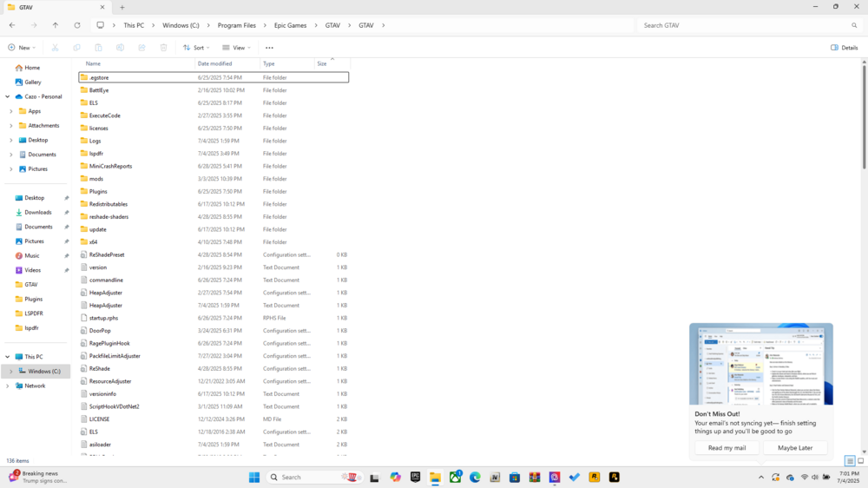Screen dimensions: 868x488
Task: Open the volume tray icon
Action: coord(815,477)
